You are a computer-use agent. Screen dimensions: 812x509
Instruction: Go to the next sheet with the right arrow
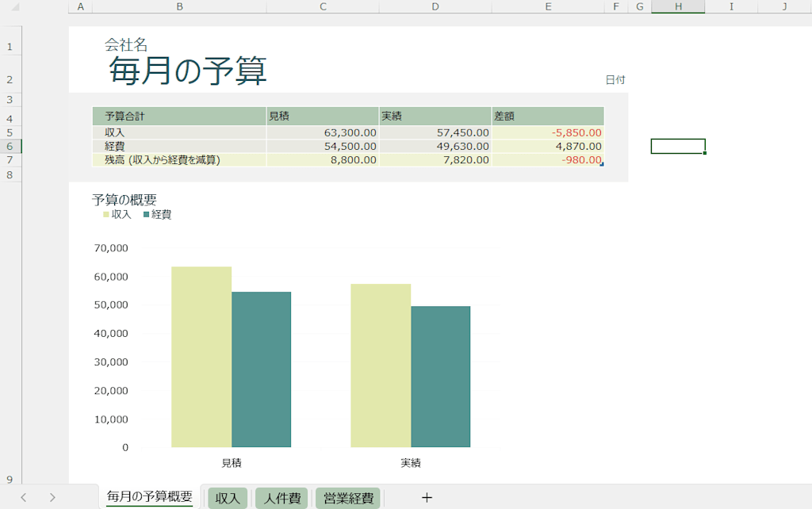[x=52, y=498]
